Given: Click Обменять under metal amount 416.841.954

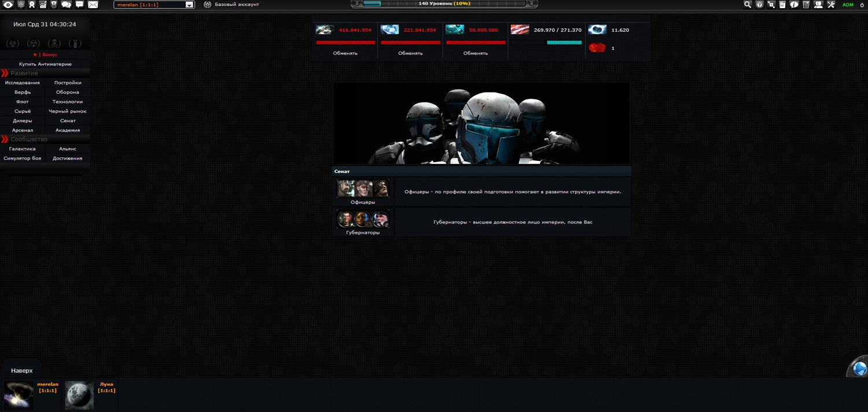Looking at the screenshot, I should pos(345,53).
